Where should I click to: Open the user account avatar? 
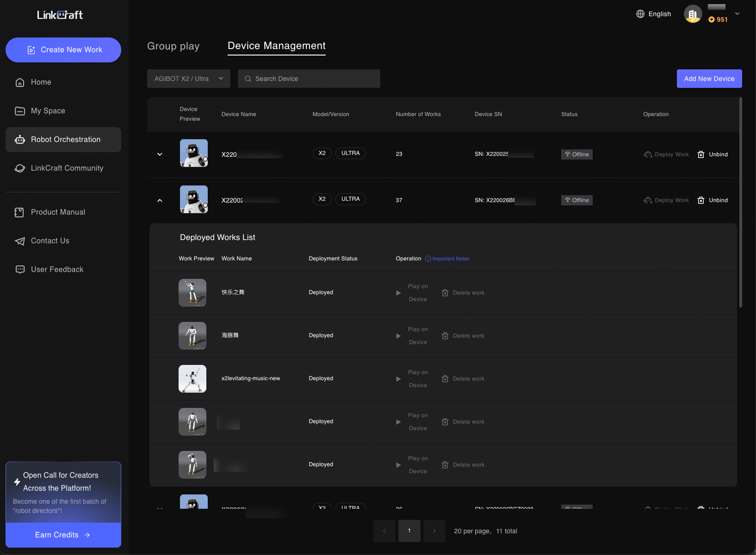693,14
